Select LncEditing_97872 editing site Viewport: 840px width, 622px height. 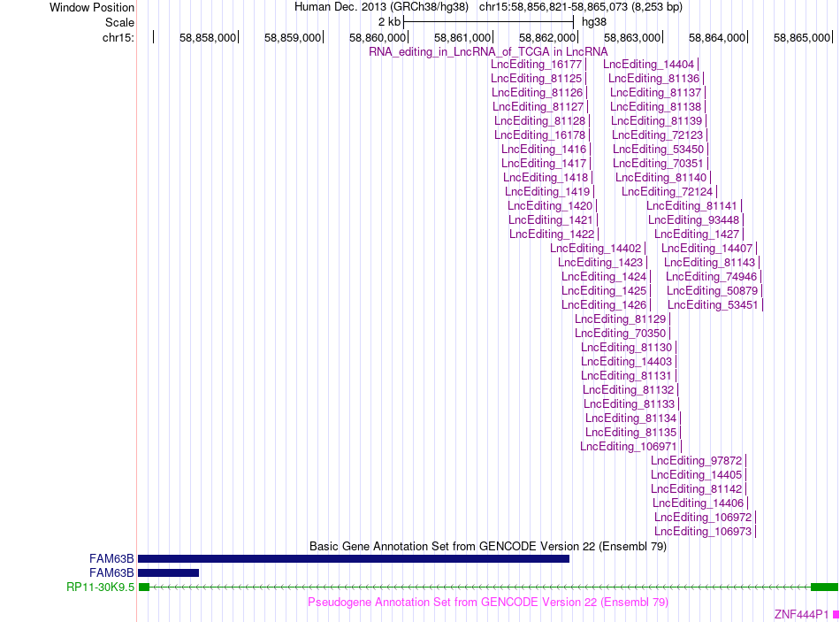tap(697, 461)
